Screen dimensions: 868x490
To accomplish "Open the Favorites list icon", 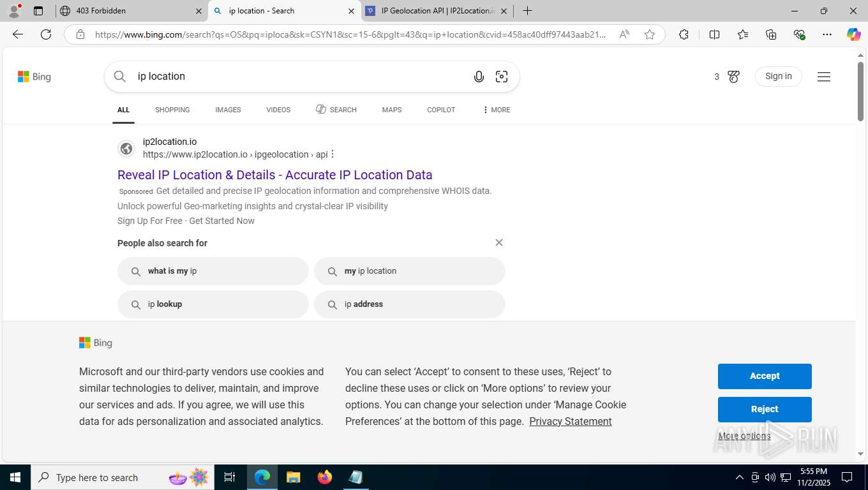I will tap(743, 34).
